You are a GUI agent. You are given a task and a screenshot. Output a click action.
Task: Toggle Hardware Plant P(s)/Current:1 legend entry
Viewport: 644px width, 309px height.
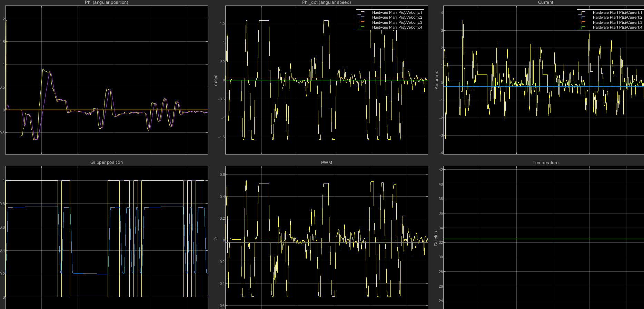coord(610,12)
